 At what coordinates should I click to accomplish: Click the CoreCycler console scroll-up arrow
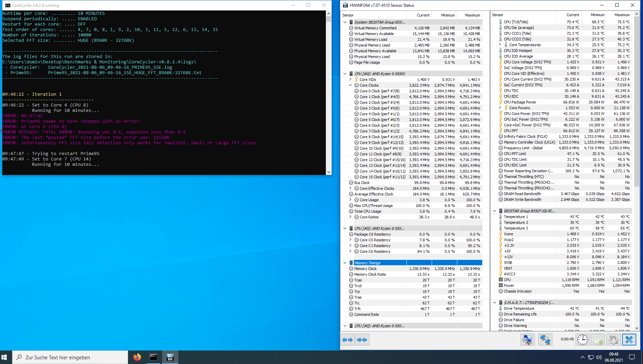pos(329,14)
